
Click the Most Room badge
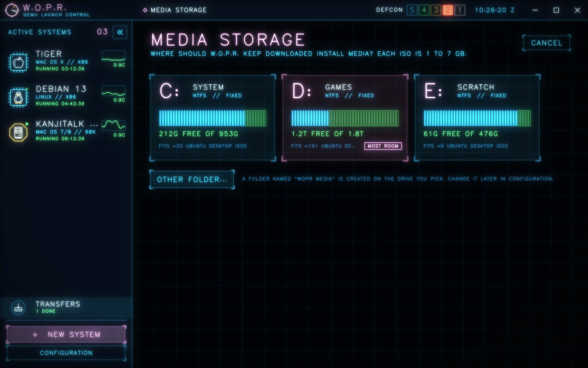(383, 146)
